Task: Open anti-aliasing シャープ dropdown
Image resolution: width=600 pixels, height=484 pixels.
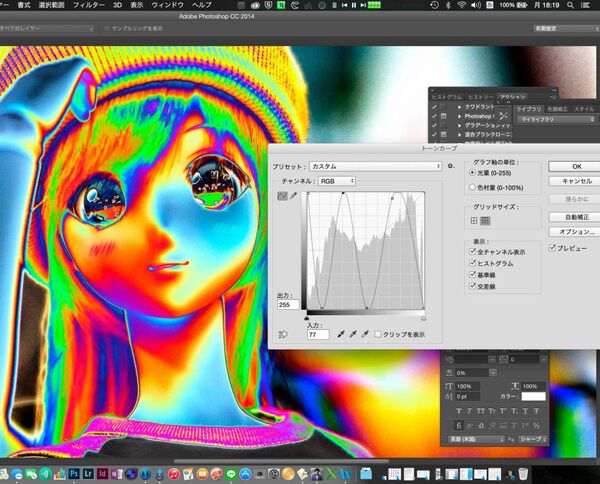Action: tap(533, 439)
